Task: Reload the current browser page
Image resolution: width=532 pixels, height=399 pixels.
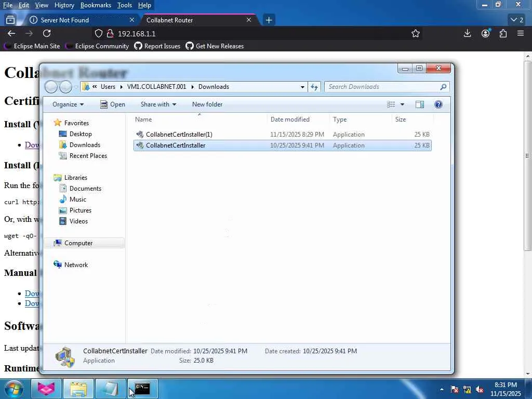Action: pyautogui.click(x=47, y=33)
